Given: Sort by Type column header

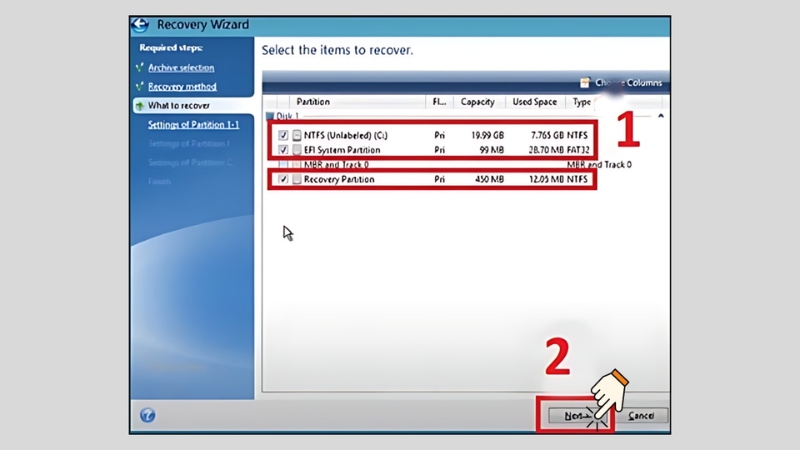Looking at the screenshot, I should pyautogui.click(x=581, y=102).
